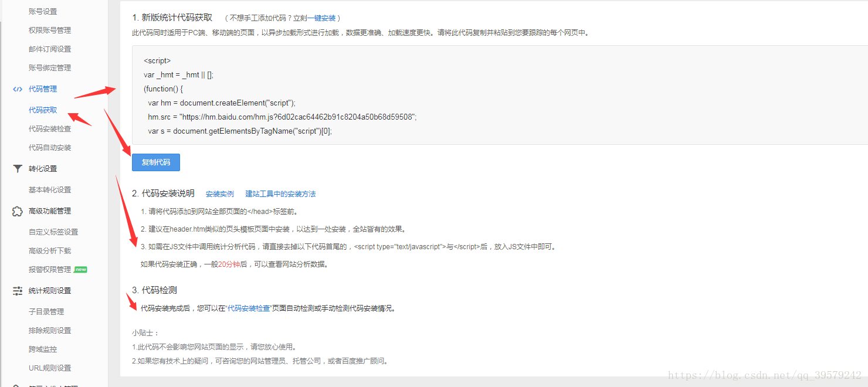Open 建站工具中的安装方法 link
The width and height of the screenshot is (868, 387).
tap(280, 194)
